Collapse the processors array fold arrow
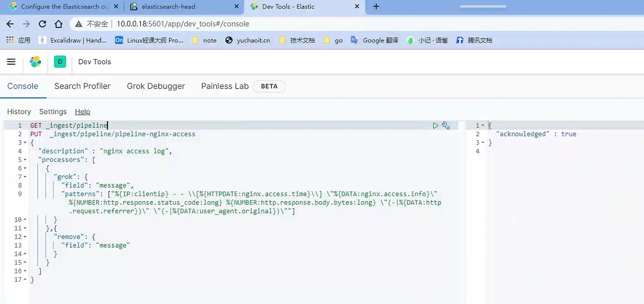 [25, 160]
